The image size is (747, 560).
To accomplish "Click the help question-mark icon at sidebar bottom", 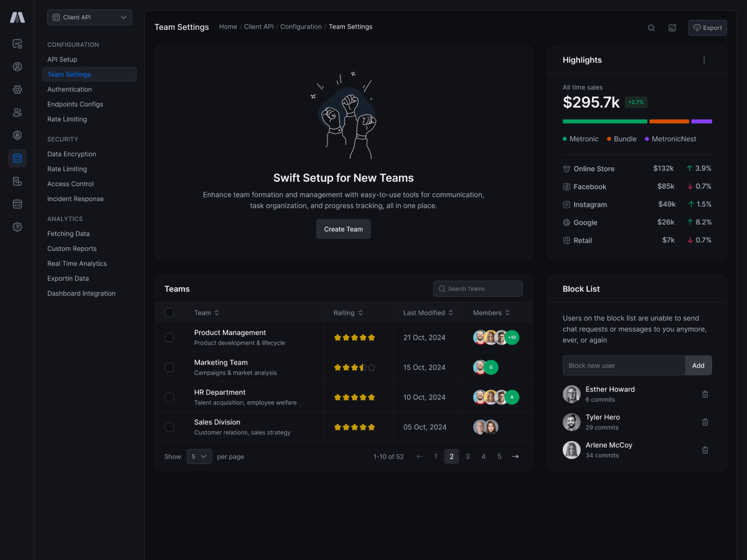I will click(x=17, y=227).
